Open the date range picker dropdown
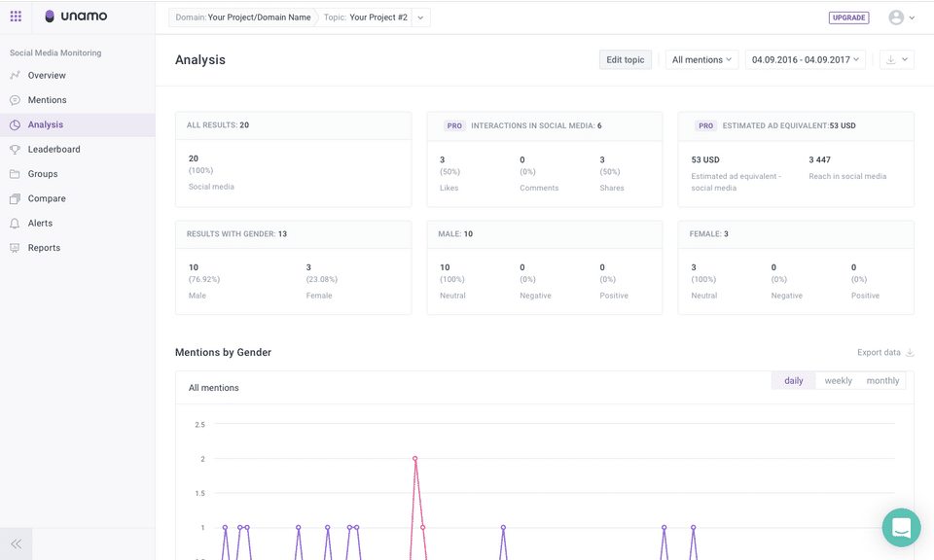934x560 pixels. point(807,60)
